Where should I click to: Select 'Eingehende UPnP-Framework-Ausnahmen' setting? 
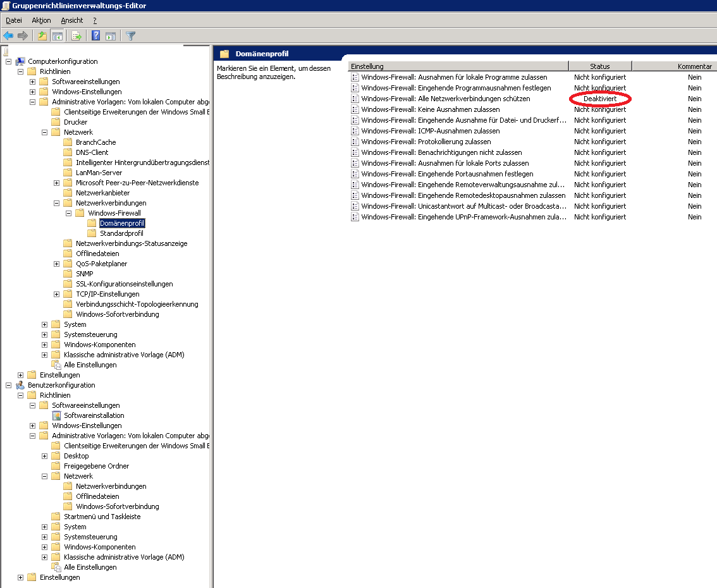463,217
